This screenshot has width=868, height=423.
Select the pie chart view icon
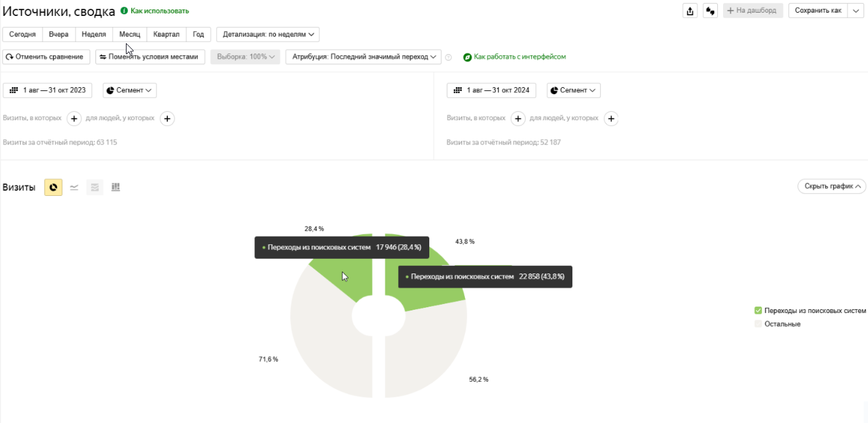click(x=53, y=187)
